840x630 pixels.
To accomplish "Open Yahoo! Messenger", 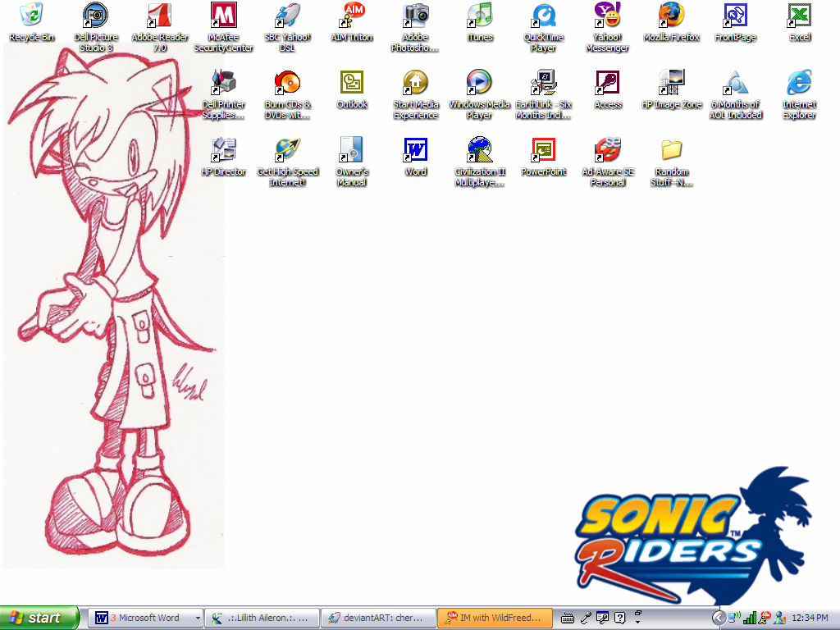I will click(607, 16).
